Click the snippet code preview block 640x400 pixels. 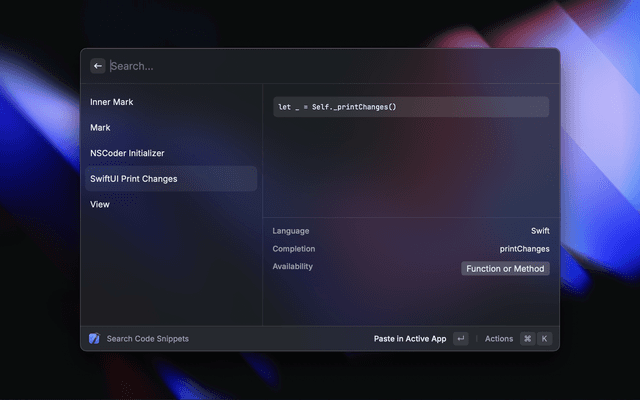[410, 107]
